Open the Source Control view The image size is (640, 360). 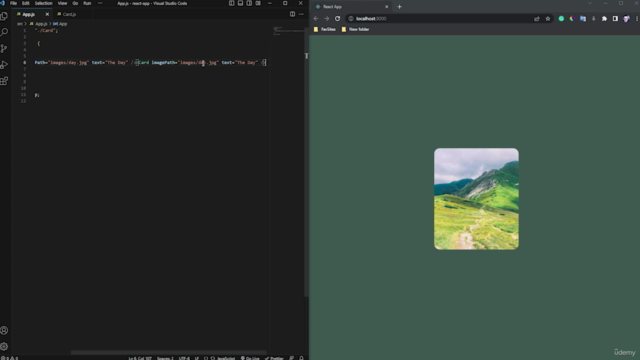click(4, 49)
